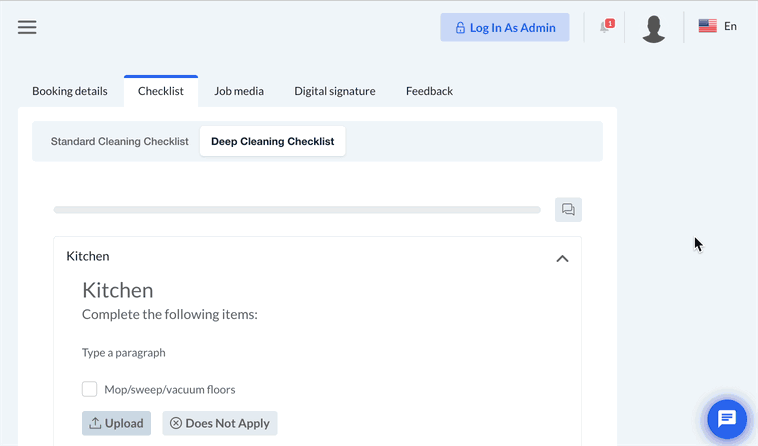The height and width of the screenshot is (446, 758).
Task: Check the Mop/sweep/vacuum floors checkbox
Action: [90, 389]
